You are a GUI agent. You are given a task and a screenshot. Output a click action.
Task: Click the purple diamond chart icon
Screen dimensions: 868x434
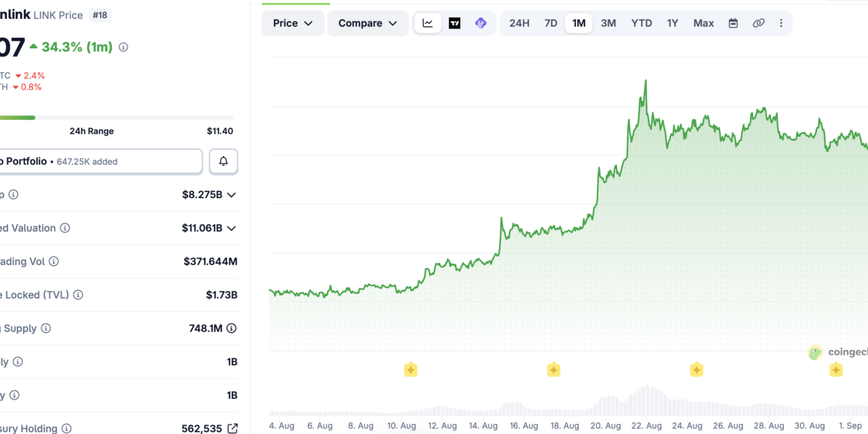click(481, 23)
